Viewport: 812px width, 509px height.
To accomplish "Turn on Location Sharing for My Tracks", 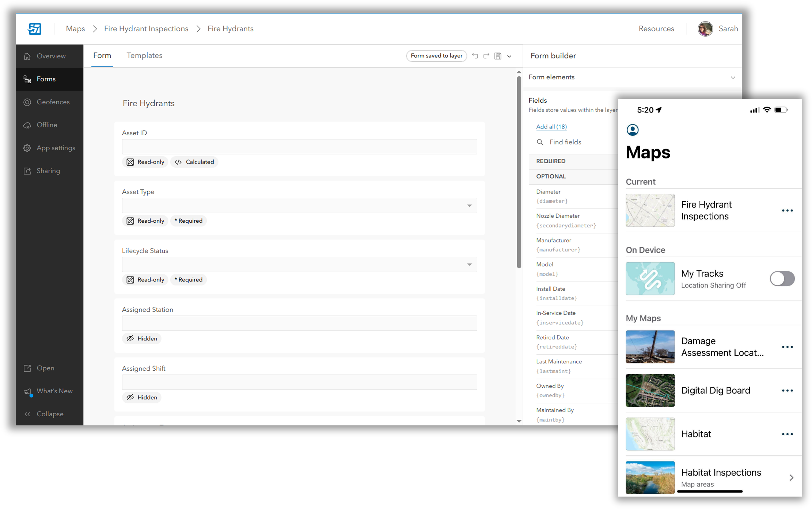I will click(782, 279).
